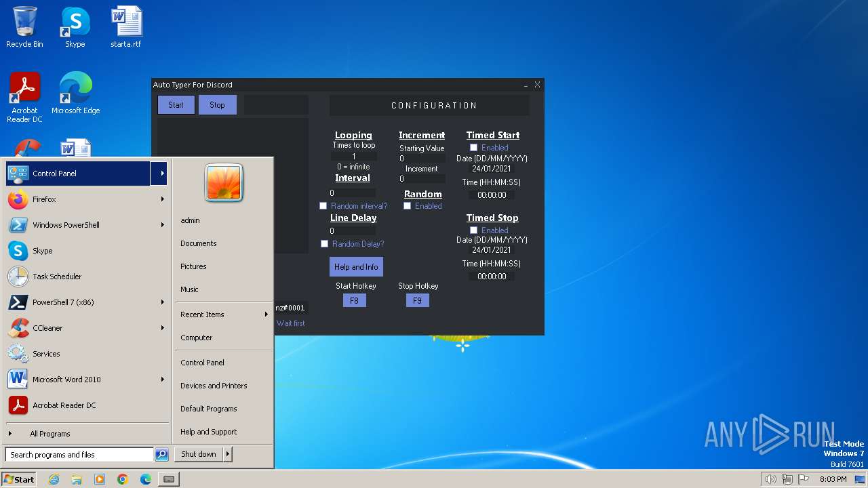Click the Search programs and files box

(x=79, y=455)
